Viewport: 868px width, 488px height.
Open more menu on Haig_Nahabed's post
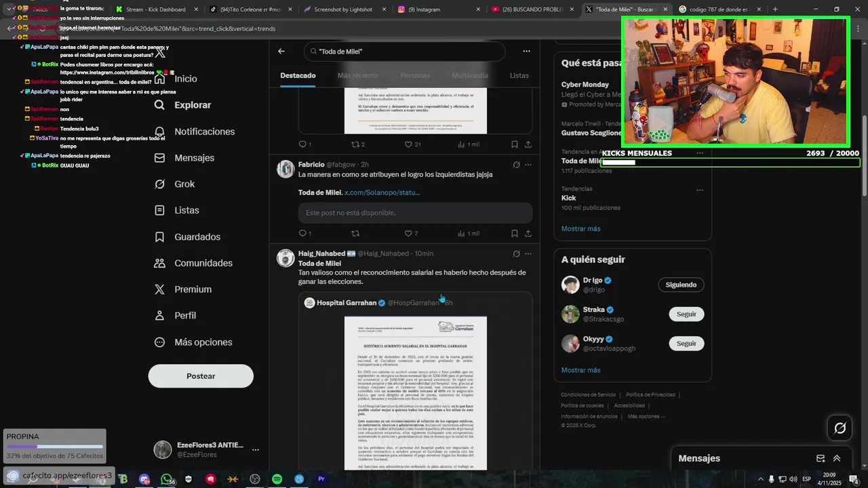click(528, 253)
